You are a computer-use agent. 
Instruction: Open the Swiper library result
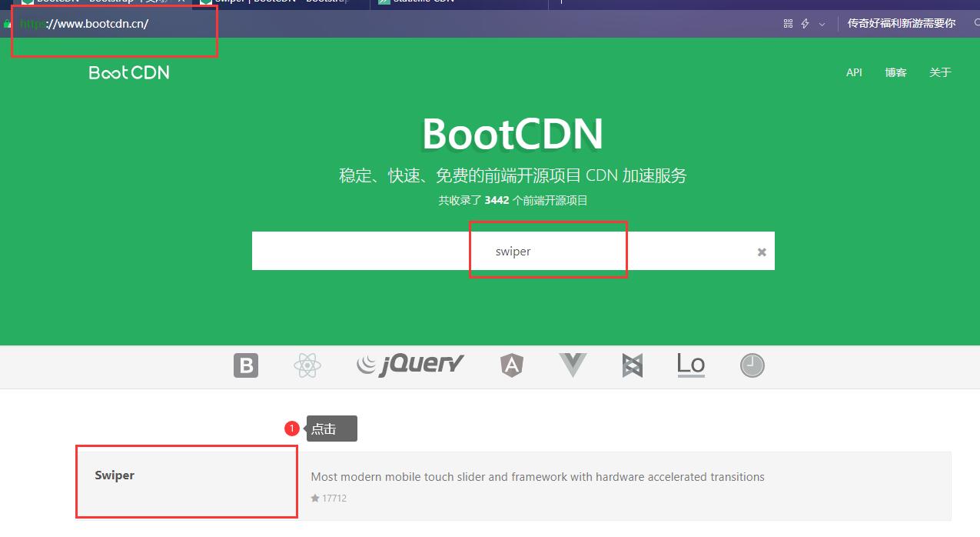pos(115,475)
